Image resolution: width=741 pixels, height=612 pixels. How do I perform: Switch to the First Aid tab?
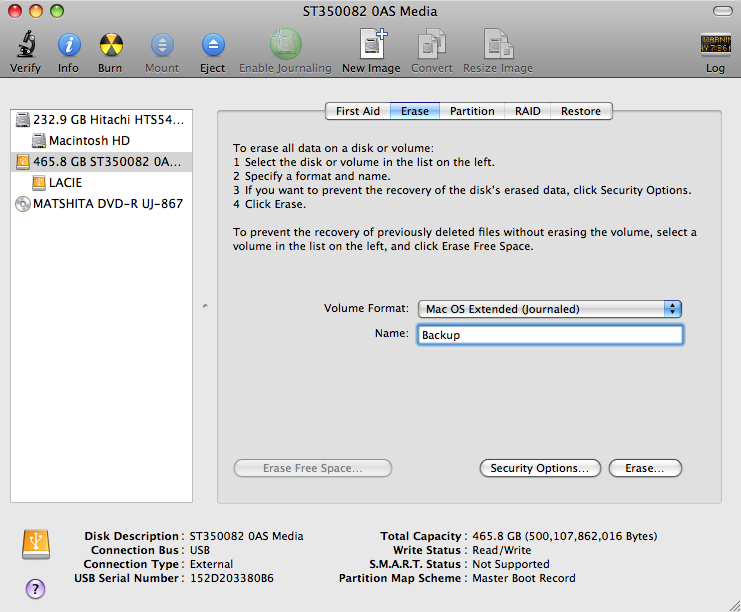358,111
